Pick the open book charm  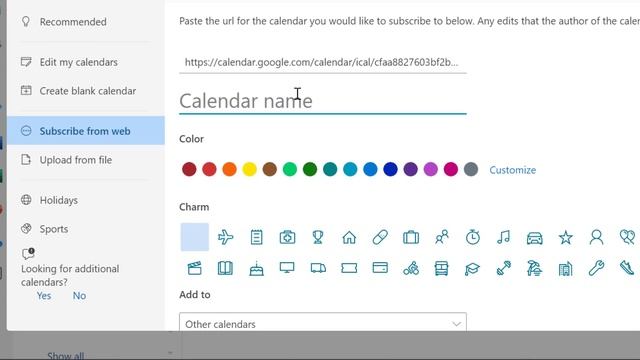(225, 268)
